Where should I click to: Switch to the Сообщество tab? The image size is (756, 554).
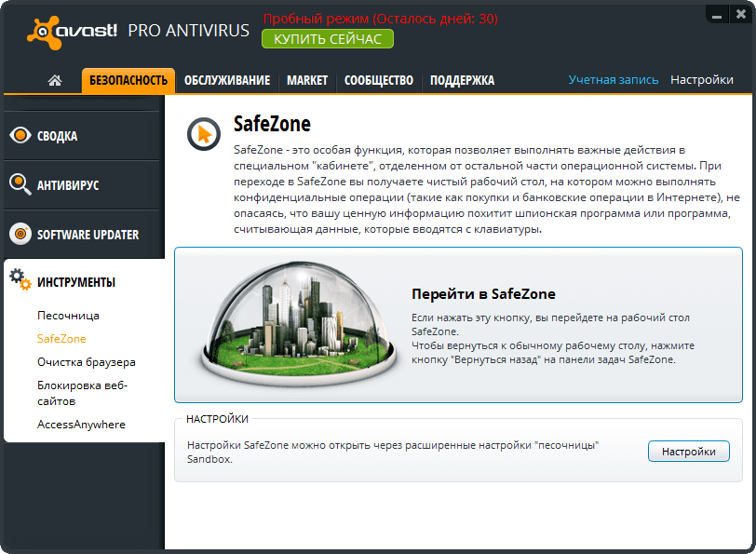coord(378,80)
